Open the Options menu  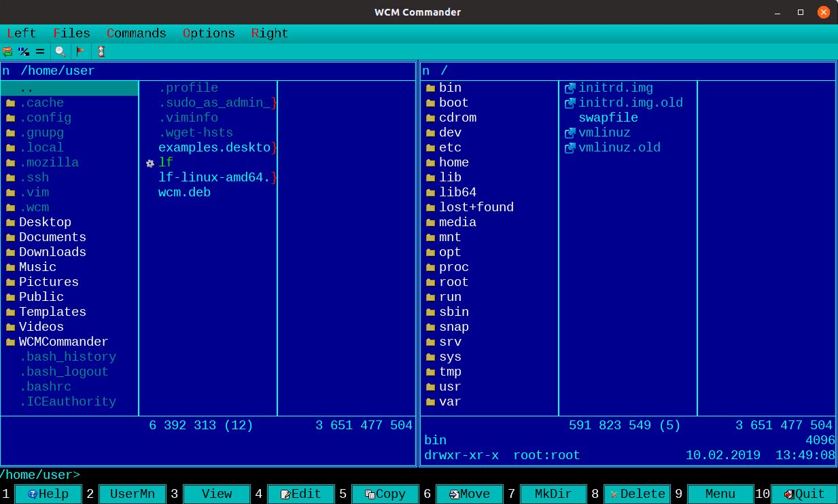(207, 33)
